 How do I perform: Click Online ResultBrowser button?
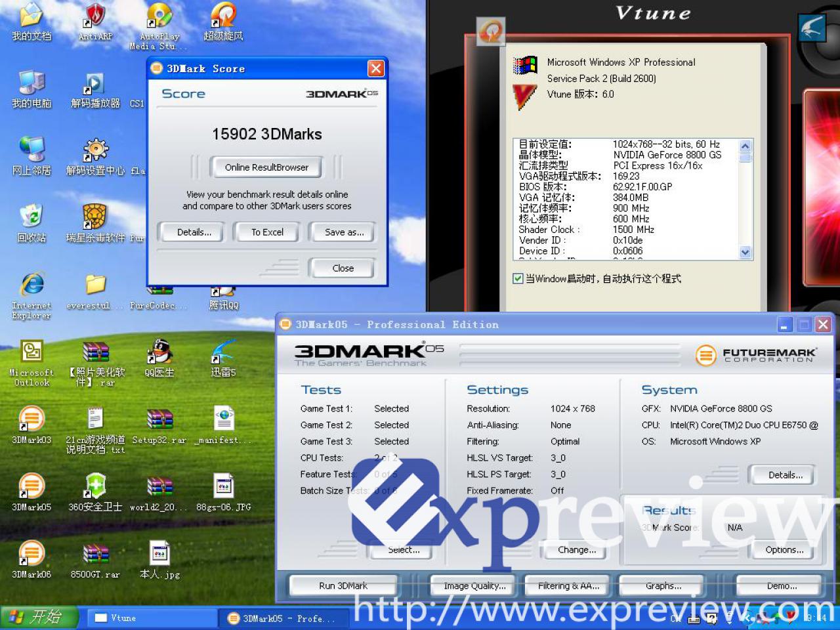[266, 167]
